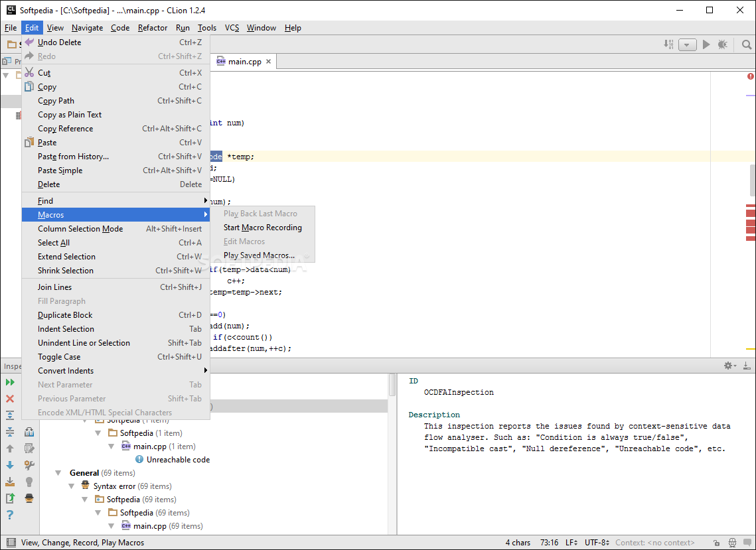
Task: Open inspection help with blue question mark
Action: coord(10,515)
